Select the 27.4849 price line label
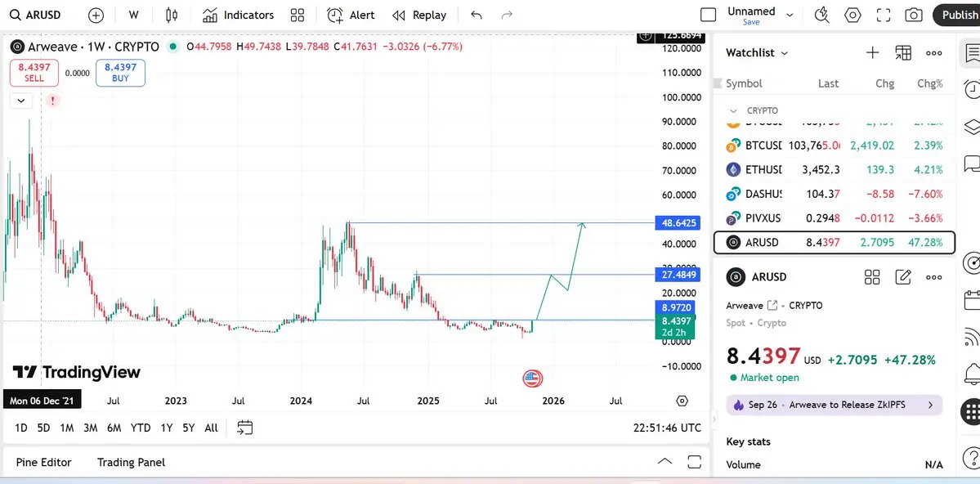This screenshot has height=484, width=980. tap(678, 274)
